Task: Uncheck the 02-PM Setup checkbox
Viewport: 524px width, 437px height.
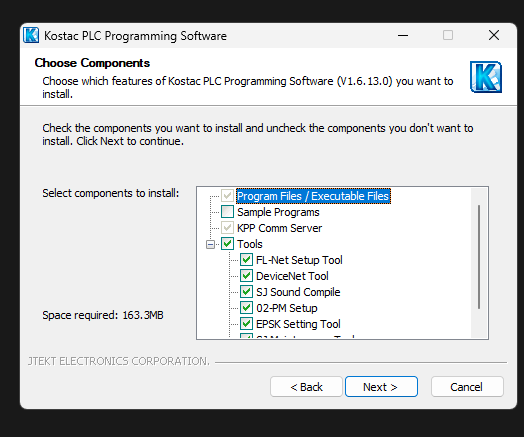Action: point(246,308)
